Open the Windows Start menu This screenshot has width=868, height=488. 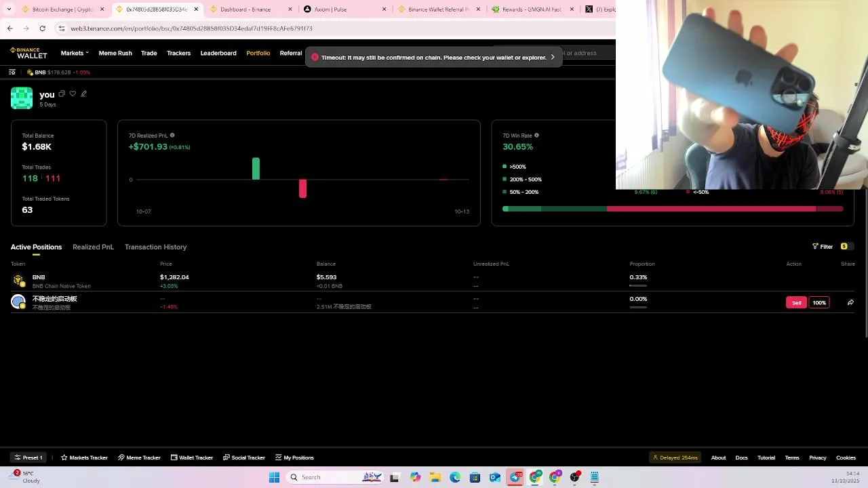tap(274, 477)
